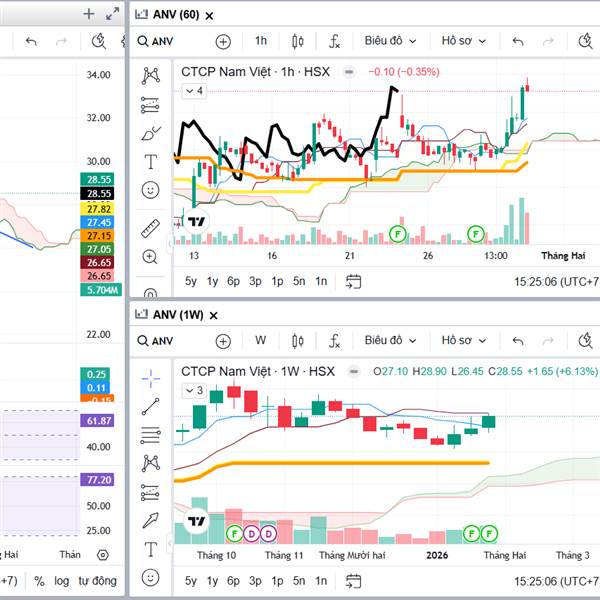Click the 77.20 indicator value label

pos(97,480)
